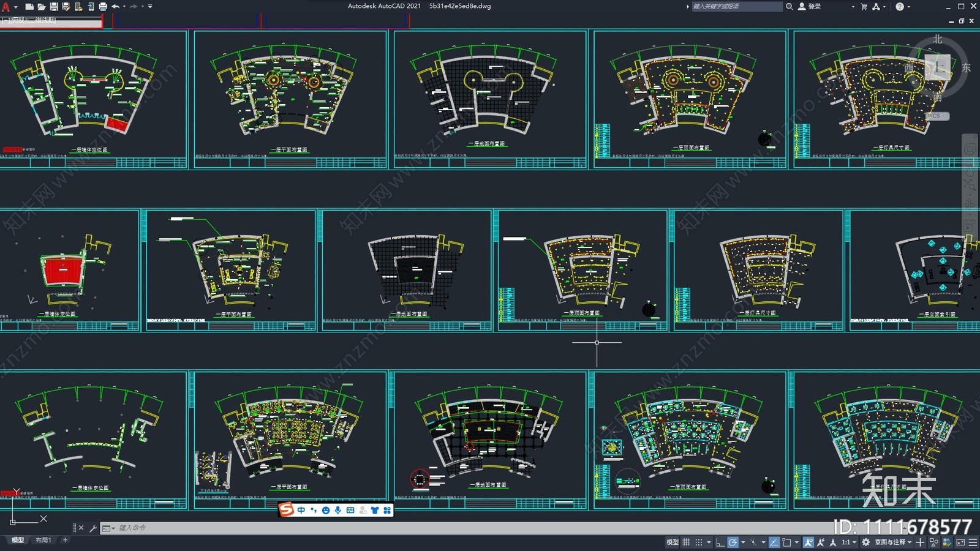Click the 登录 sign-in button

(810, 7)
